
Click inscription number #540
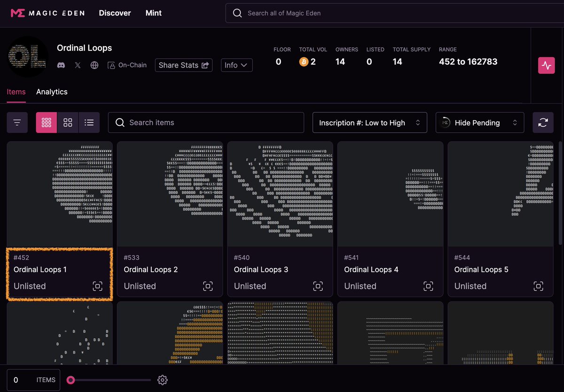pos(242,257)
